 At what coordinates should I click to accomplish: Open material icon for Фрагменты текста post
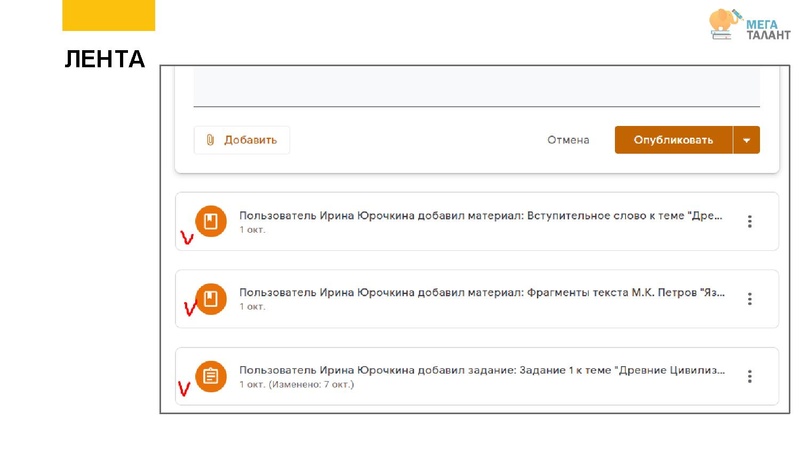(x=211, y=298)
